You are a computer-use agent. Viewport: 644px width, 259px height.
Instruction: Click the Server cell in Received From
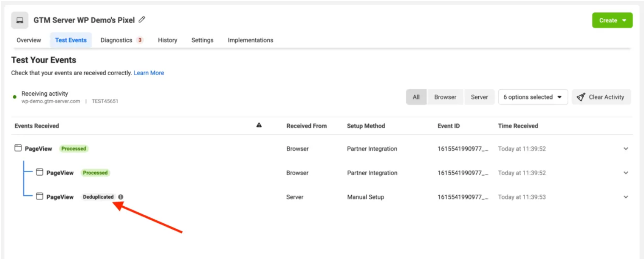pos(295,197)
